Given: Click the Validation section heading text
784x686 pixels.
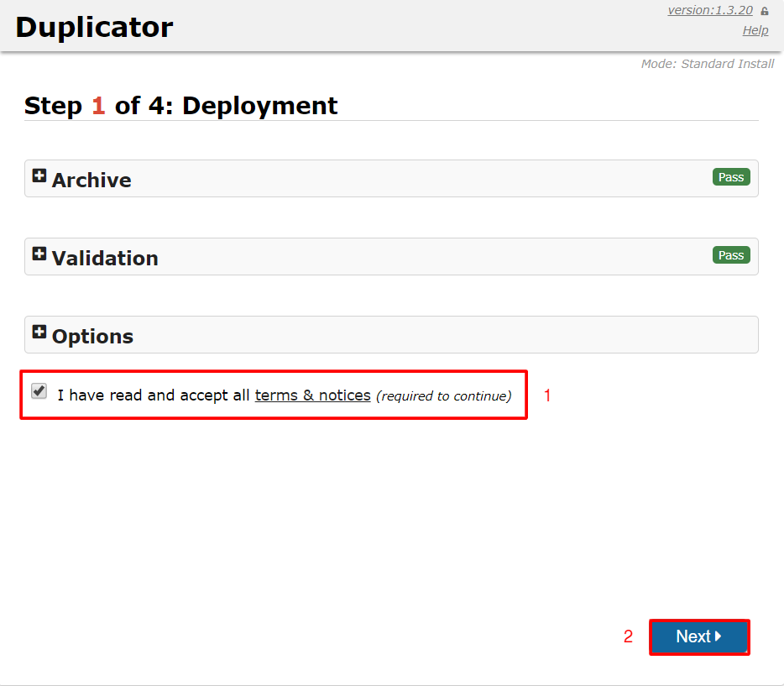Looking at the screenshot, I should [105, 258].
